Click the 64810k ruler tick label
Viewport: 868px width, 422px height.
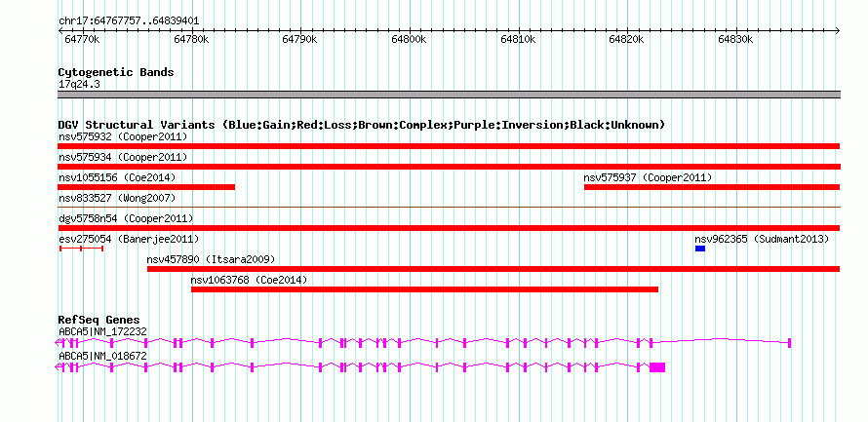tap(518, 39)
